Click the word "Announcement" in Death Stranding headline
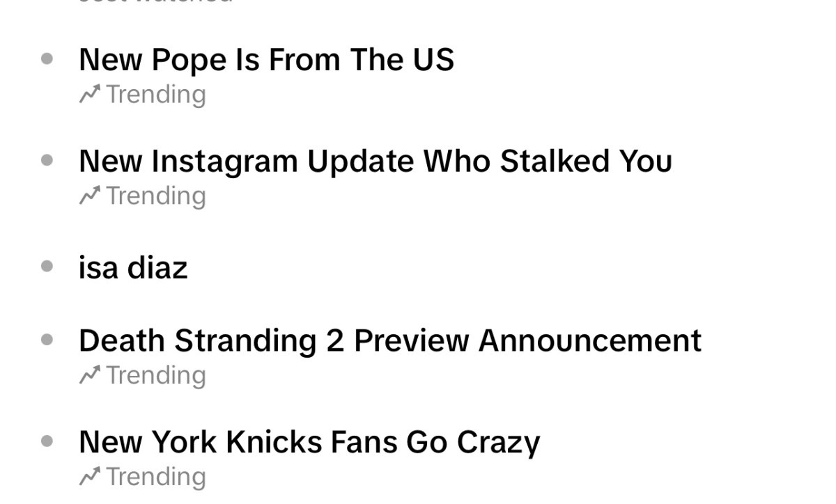The width and height of the screenshot is (836, 504). (x=590, y=341)
